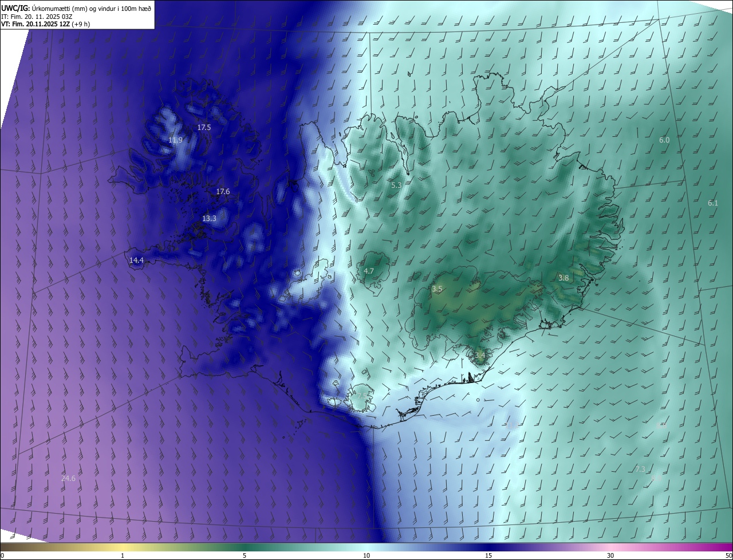
Task: Click the 3.5 value label in the central highlands
Action: point(437,290)
